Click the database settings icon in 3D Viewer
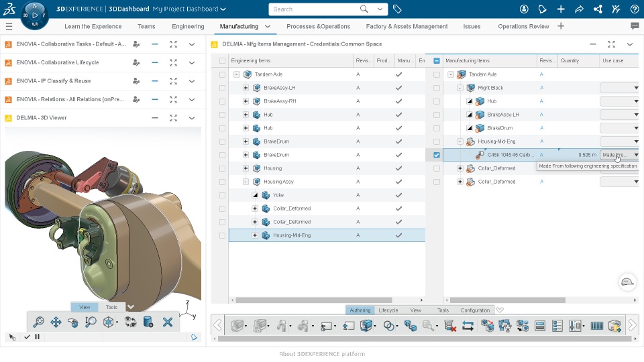644x362 pixels. [148, 322]
